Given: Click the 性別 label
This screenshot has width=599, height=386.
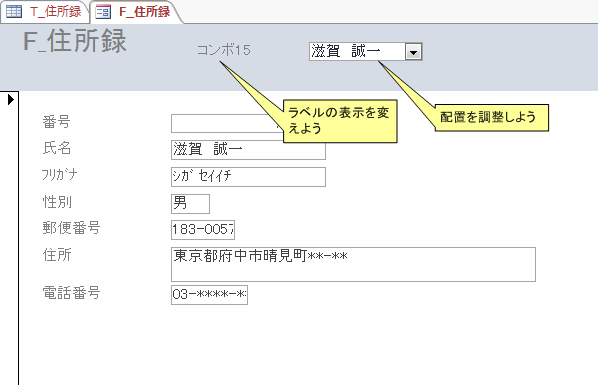Looking at the screenshot, I should (x=57, y=202).
